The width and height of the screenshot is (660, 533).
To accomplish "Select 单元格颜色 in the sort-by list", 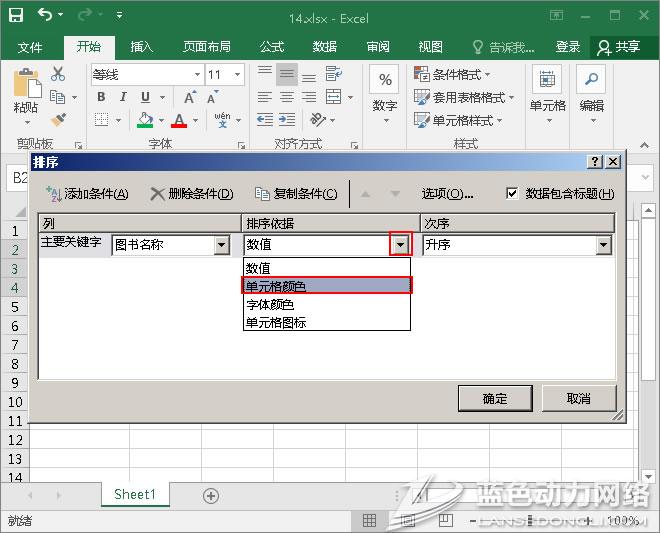I will [x=327, y=286].
